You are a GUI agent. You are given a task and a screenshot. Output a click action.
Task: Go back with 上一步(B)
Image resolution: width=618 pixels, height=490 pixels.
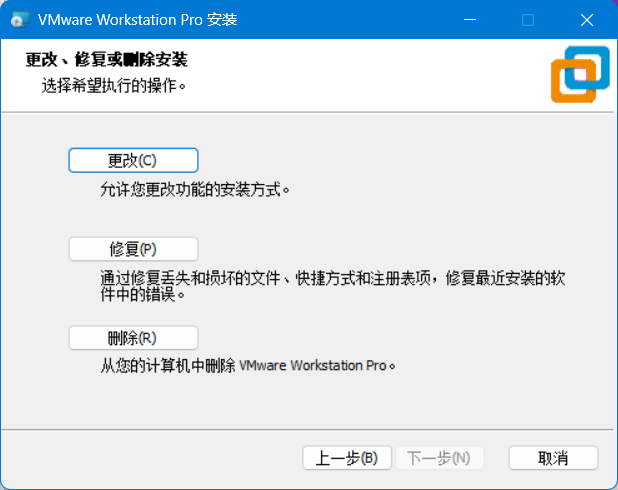tap(346, 458)
